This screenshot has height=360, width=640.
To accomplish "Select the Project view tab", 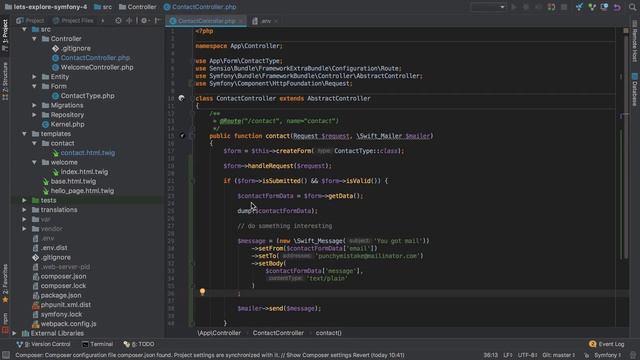I will point(31,20).
